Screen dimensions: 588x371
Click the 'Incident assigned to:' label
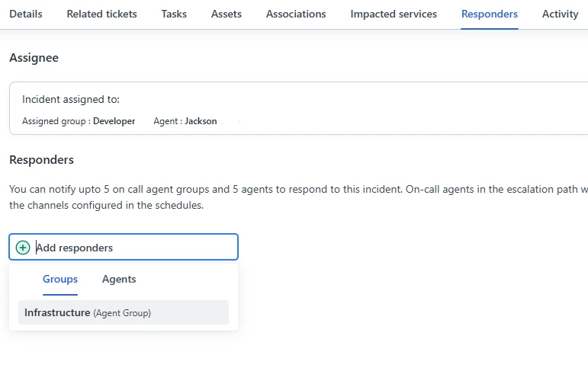point(71,99)
